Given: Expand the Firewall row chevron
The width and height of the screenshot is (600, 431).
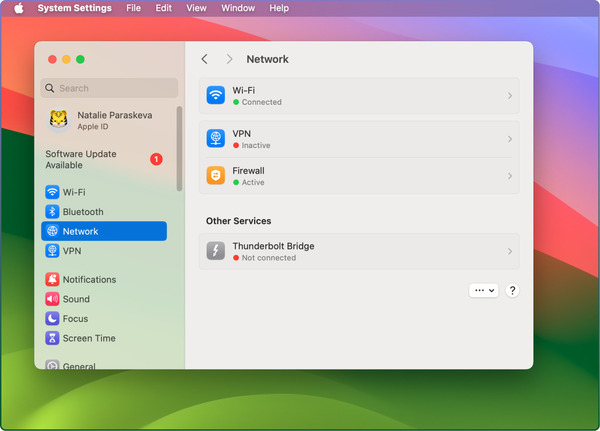Looking at the screenshot, I should click(510, 176).
